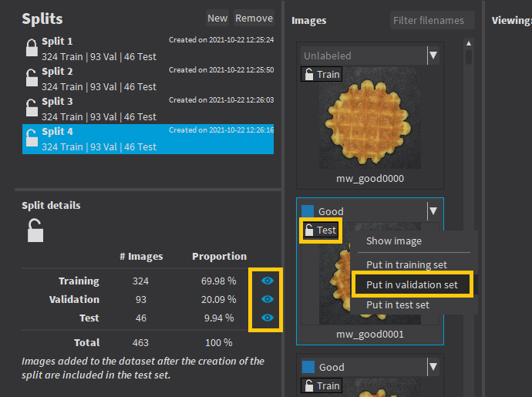Image resolution: width=532 pixels, height=397 pixels.
Task: Click the lock icon next to Split 1
Action: point(32,48)
